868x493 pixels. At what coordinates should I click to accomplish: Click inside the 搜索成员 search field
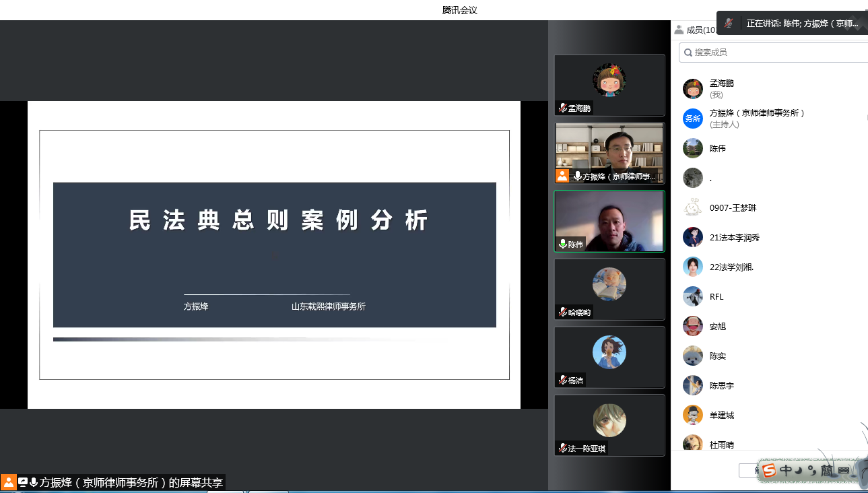click(x=774, y=52)
